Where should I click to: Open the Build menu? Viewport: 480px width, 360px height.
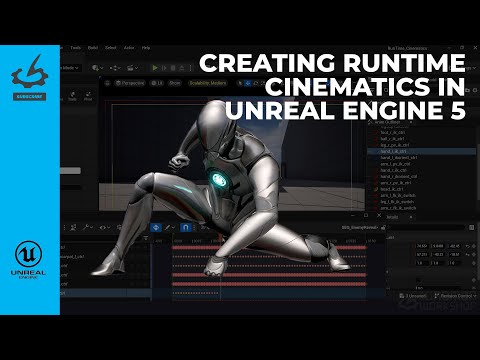[x=93, y=48]
